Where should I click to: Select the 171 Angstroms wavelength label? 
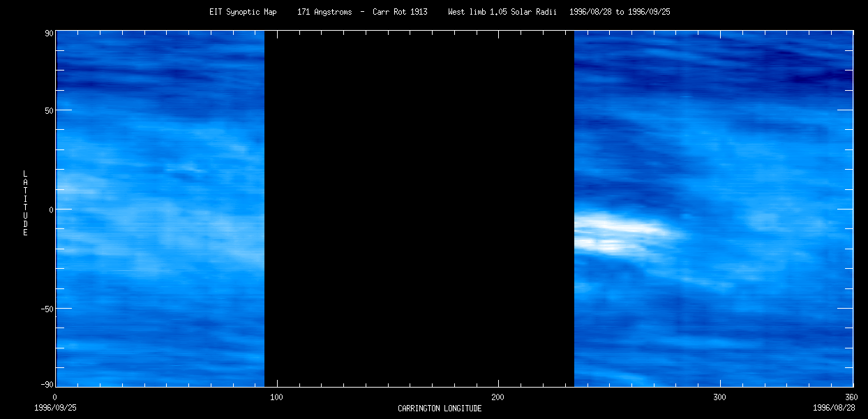(324, 12)
